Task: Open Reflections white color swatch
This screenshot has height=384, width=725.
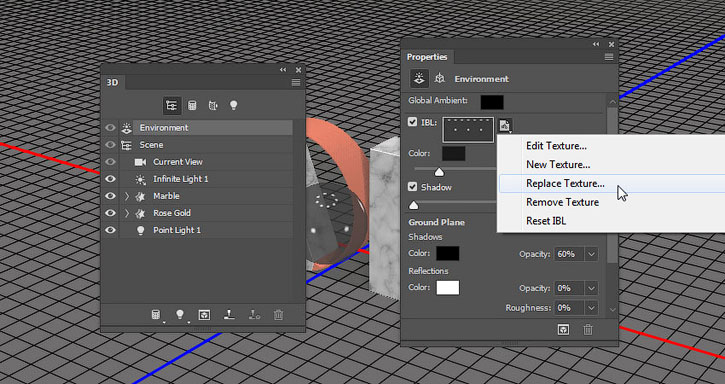Action: [x=448, y=287]
